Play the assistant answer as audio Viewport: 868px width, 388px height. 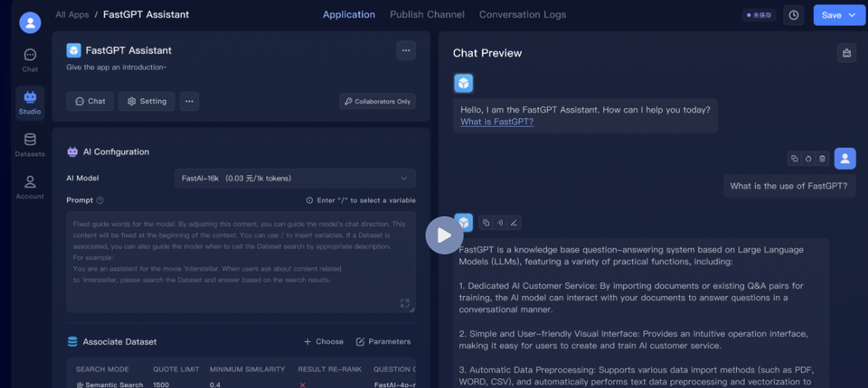(500, 222)
